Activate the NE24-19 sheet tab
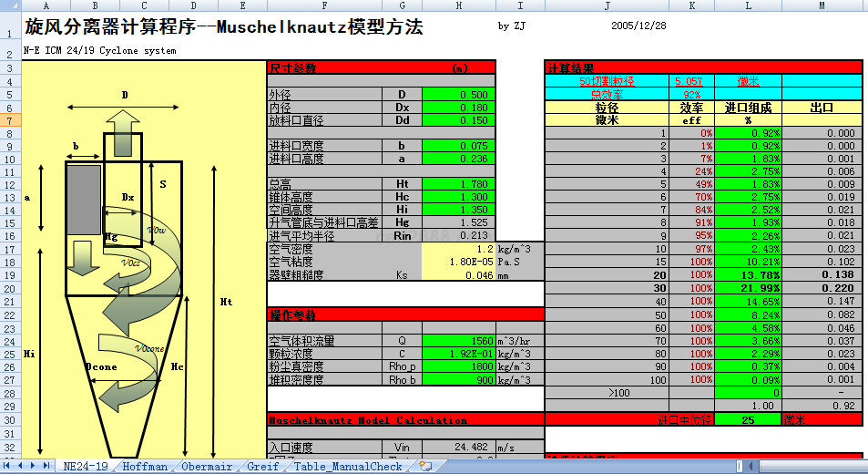868x474 pixels. 85,466
